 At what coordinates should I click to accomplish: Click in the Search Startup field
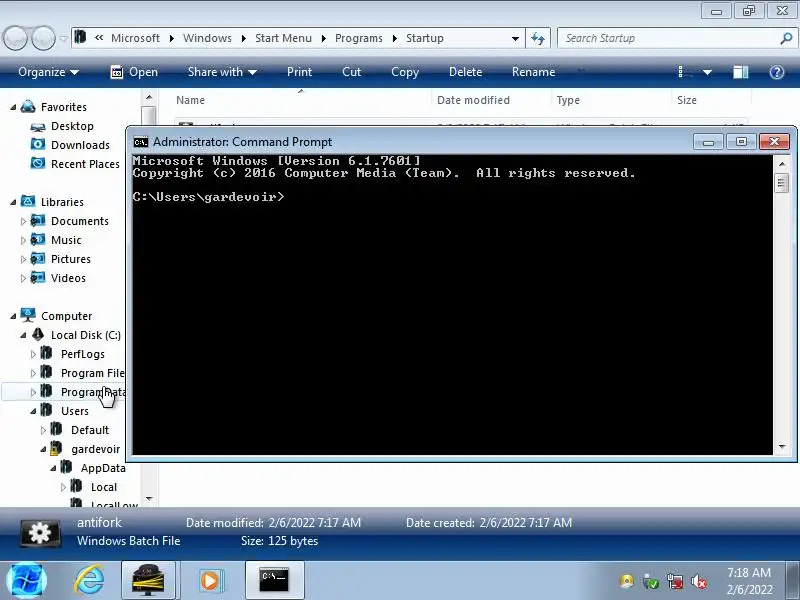click(668, 38)
